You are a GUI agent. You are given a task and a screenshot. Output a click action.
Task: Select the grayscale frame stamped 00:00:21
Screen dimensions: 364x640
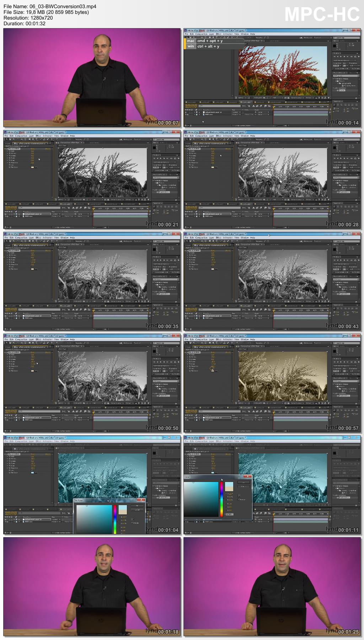tap(92, 179)
